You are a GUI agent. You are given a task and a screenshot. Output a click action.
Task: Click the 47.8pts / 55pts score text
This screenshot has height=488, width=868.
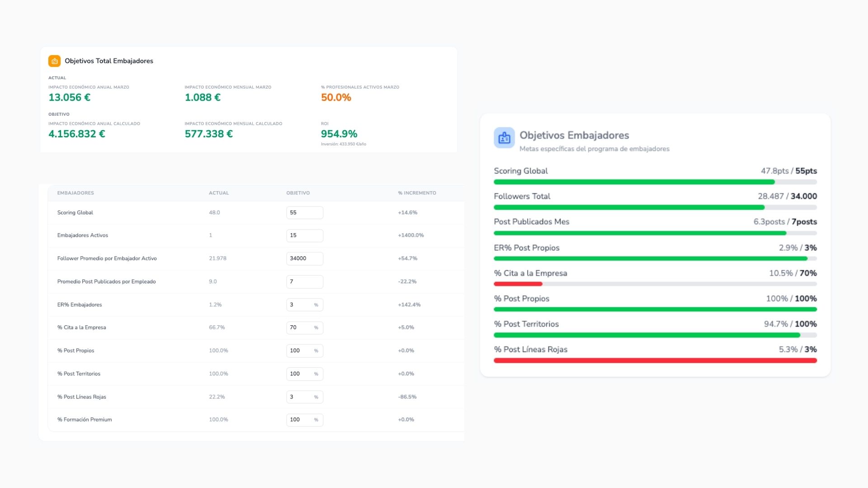pyautogui.click(x=789, y=171)
